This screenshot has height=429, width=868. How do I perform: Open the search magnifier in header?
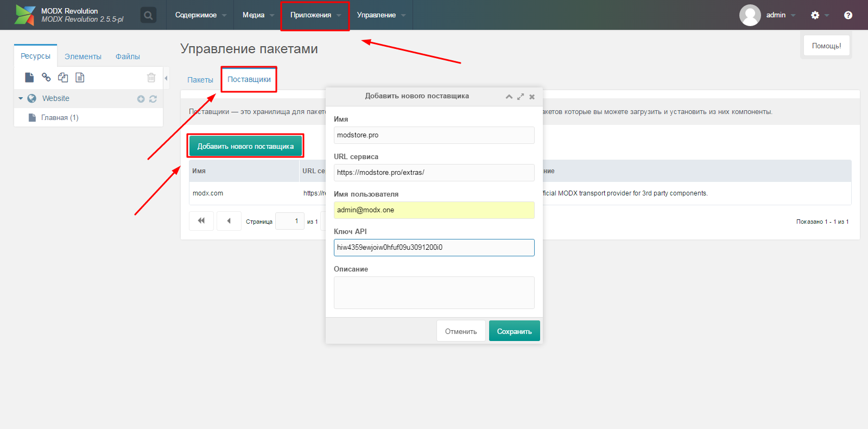(148, 15)
